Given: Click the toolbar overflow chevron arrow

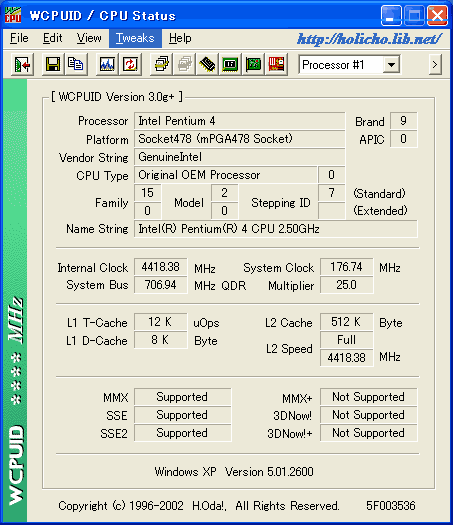Looking at the screenshot, I should 435,64.
